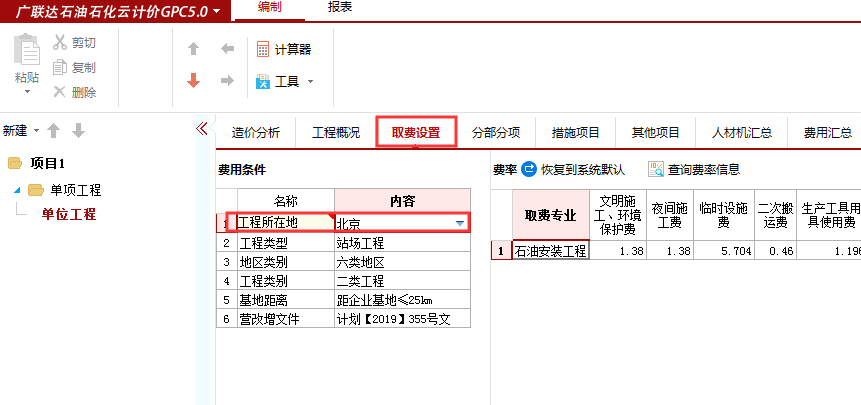Screen dimensions: 861x405
Task: Switch to the Reports (报表) tab
Action: coord(339,8)
